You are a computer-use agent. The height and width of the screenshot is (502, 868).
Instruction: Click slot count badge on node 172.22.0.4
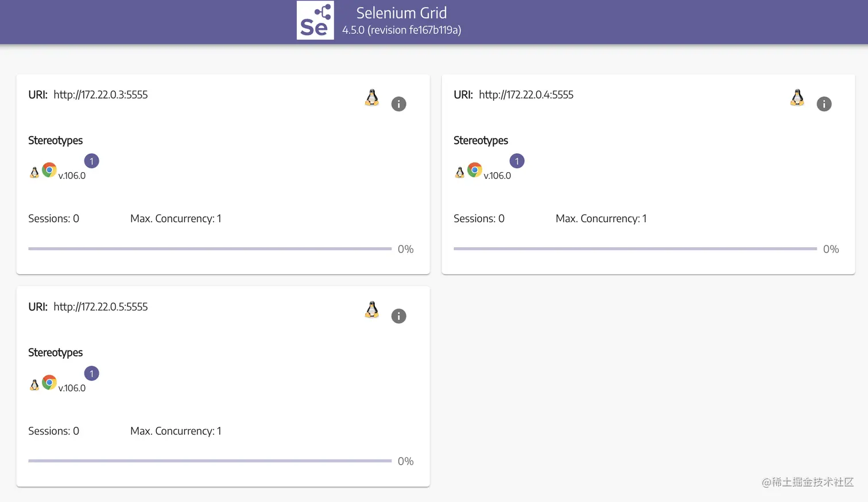point(517,161)
